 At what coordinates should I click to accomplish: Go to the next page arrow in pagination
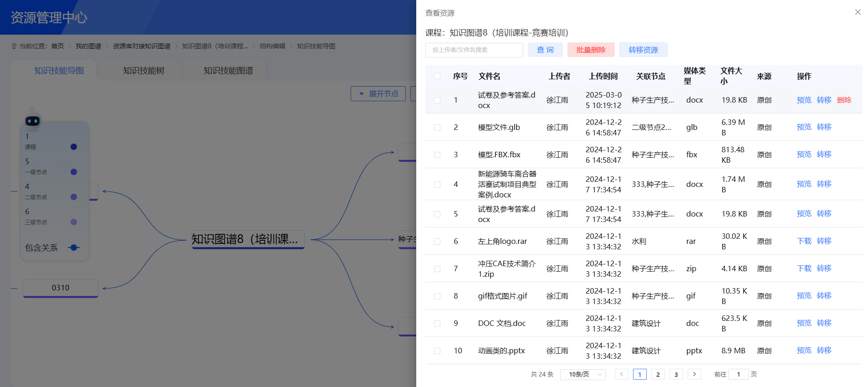point(694,374)
